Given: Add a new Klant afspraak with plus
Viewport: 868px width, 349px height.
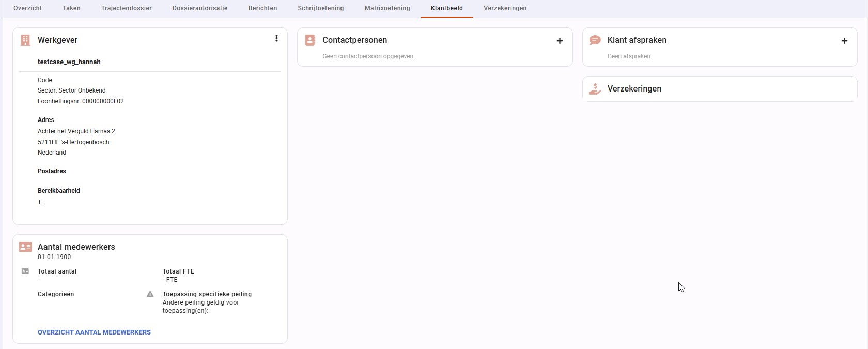Looking at the screenshot, I should point(844,41).
